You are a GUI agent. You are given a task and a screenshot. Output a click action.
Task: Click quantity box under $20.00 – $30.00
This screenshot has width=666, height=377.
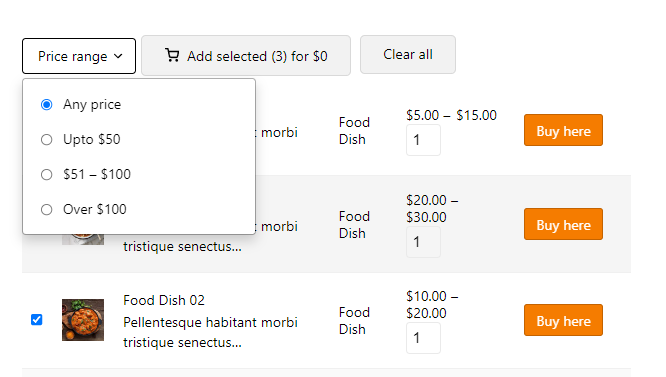tap(423, 242)
